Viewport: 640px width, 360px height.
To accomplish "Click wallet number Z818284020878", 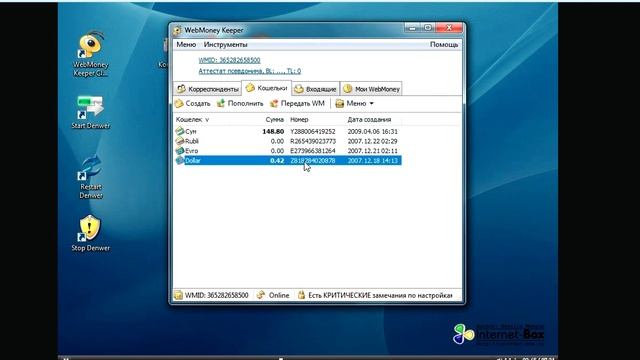I will click(313, 161).
